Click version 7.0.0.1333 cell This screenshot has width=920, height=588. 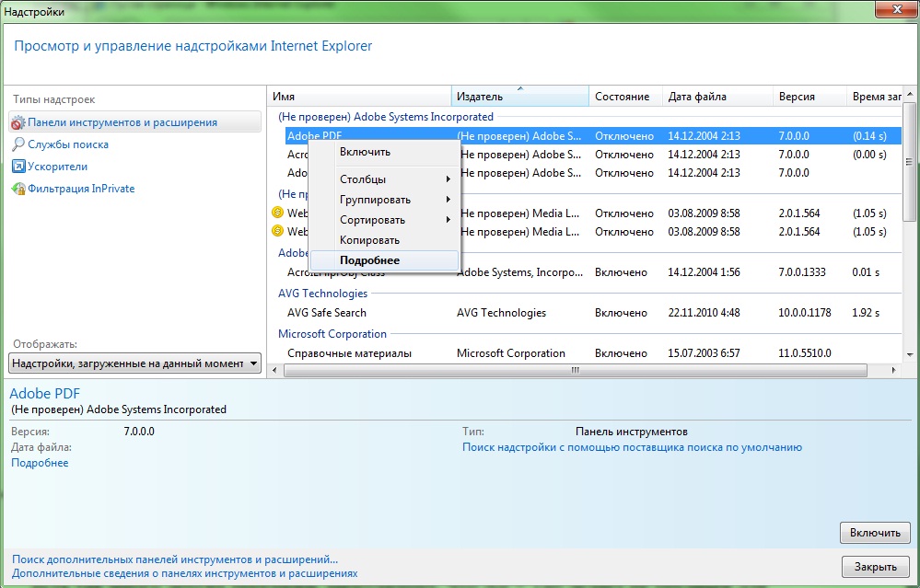pyautogui.click(x=801, y=272)
